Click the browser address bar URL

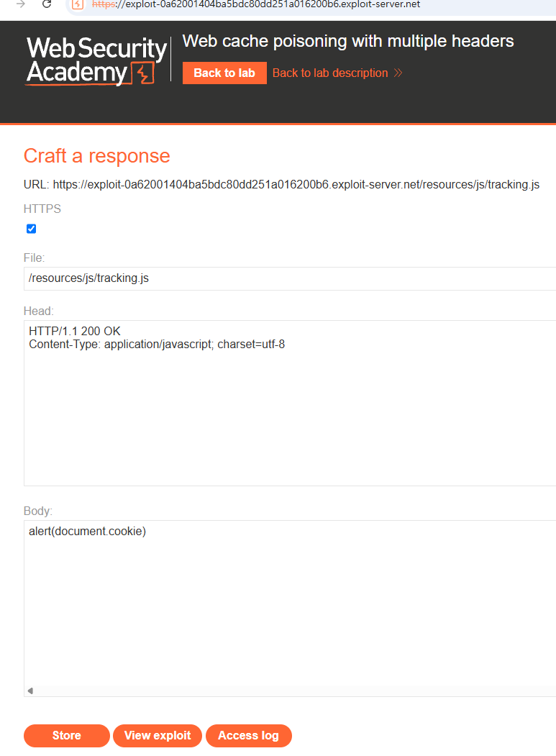(x=256, y=4)
